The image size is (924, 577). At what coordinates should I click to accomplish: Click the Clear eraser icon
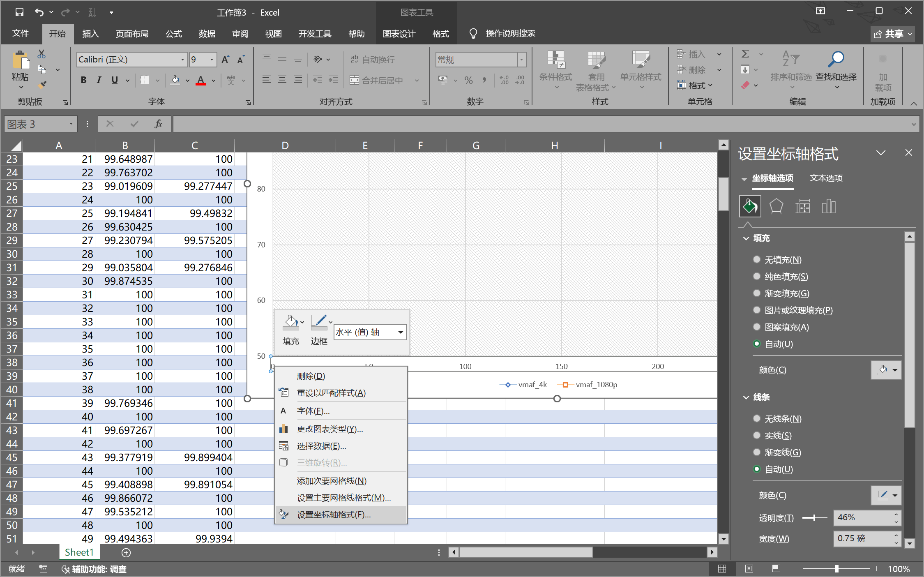[745, 85]
